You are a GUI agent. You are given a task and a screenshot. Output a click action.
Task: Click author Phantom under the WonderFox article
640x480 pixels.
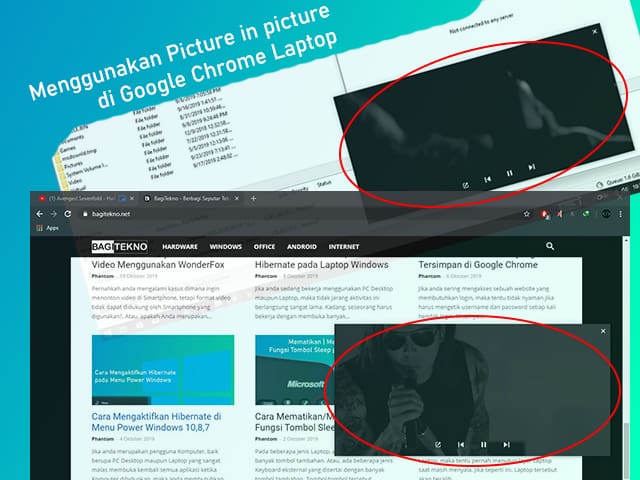point(102,276)
